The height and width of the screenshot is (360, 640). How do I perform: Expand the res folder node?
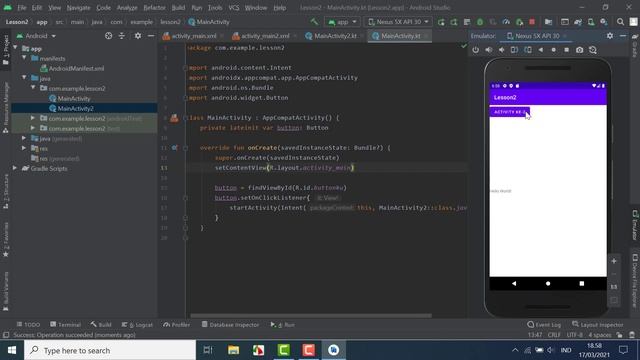coord(24,148)
